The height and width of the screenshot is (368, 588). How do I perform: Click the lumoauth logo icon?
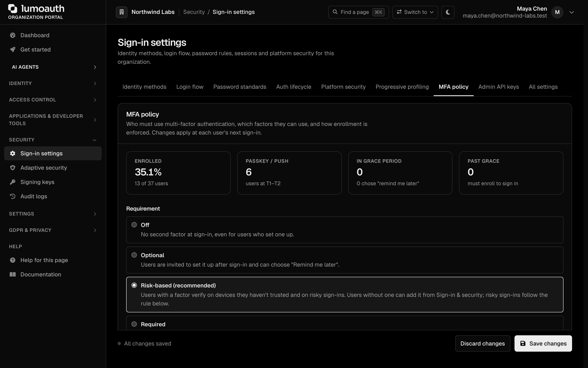click(13, 9)
